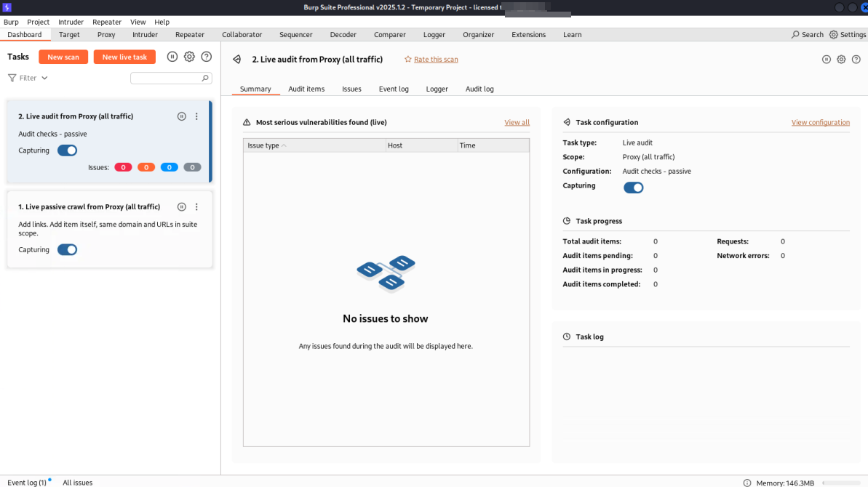Switch to the Sequencer tab
The width and height of the screenshot is (868, 487).
[295, 34]
